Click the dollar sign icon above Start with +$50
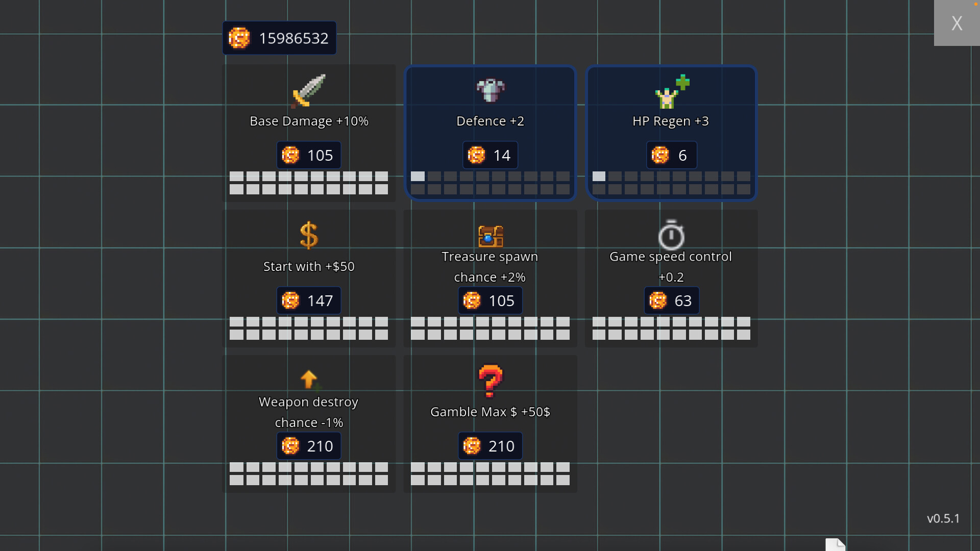980x551 pixels. [309, 235]
